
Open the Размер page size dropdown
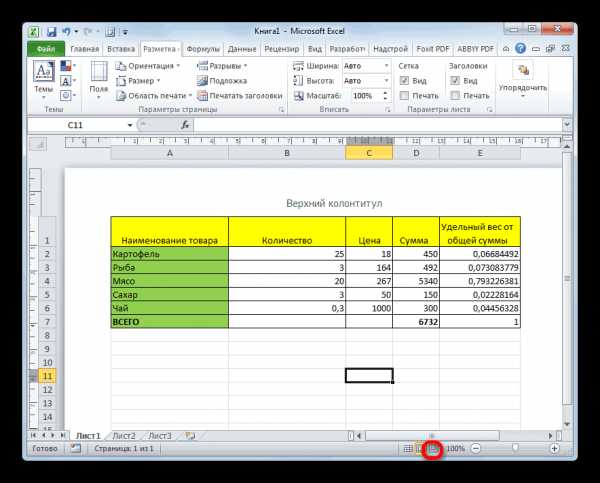(138, 81)
